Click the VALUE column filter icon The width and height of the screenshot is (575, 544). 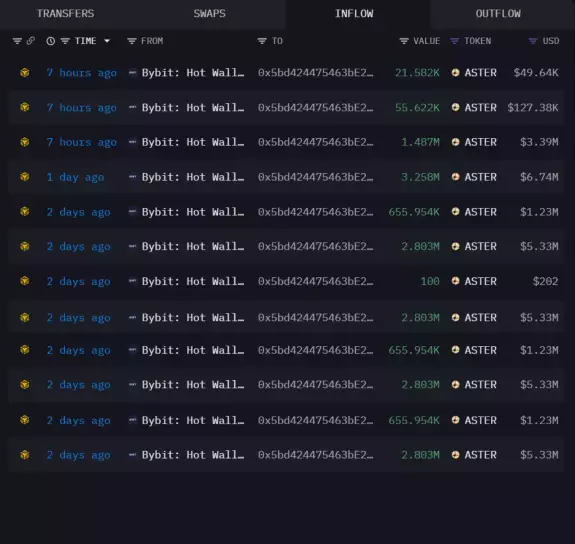404,41
